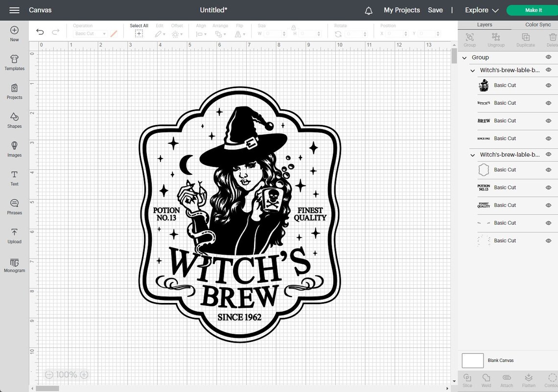Switch to the Color Sync tab

coord(537,24)
